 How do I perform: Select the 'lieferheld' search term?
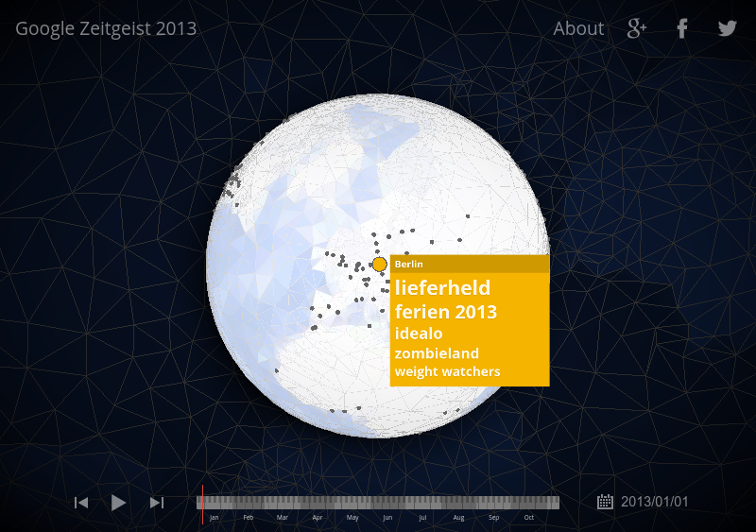[442, 287]
